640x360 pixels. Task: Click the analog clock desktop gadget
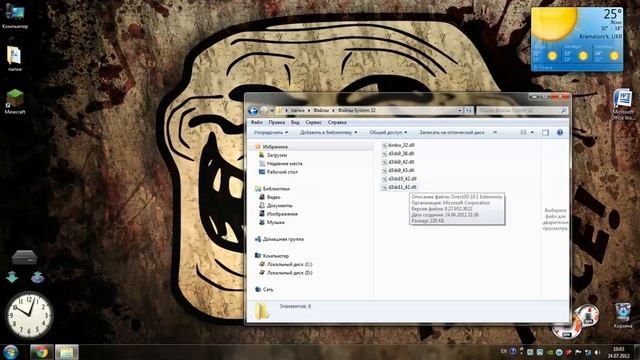coord(29,316)
